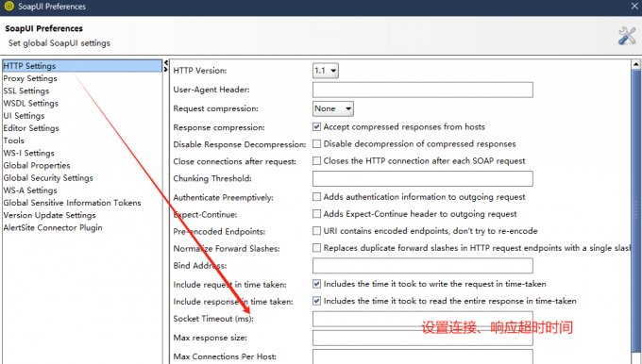
Task: Open UI Settings page
Action: [x=24, y=116]
